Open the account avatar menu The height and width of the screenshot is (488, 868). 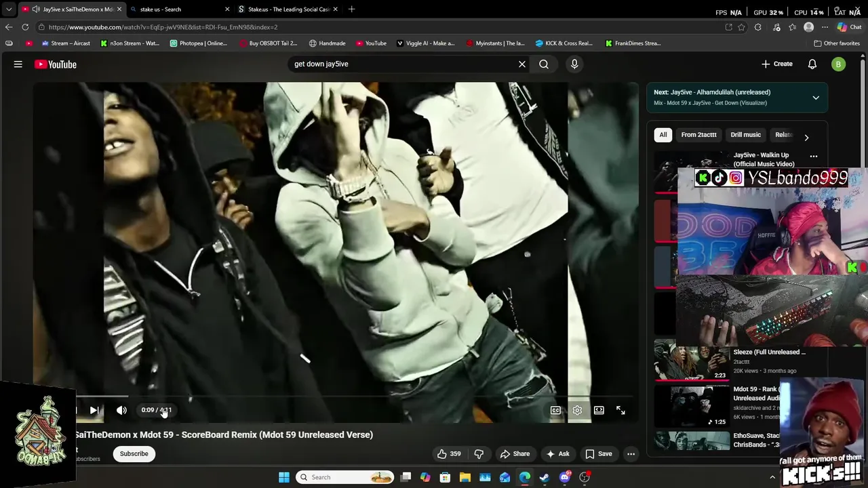tap(839, 64)
